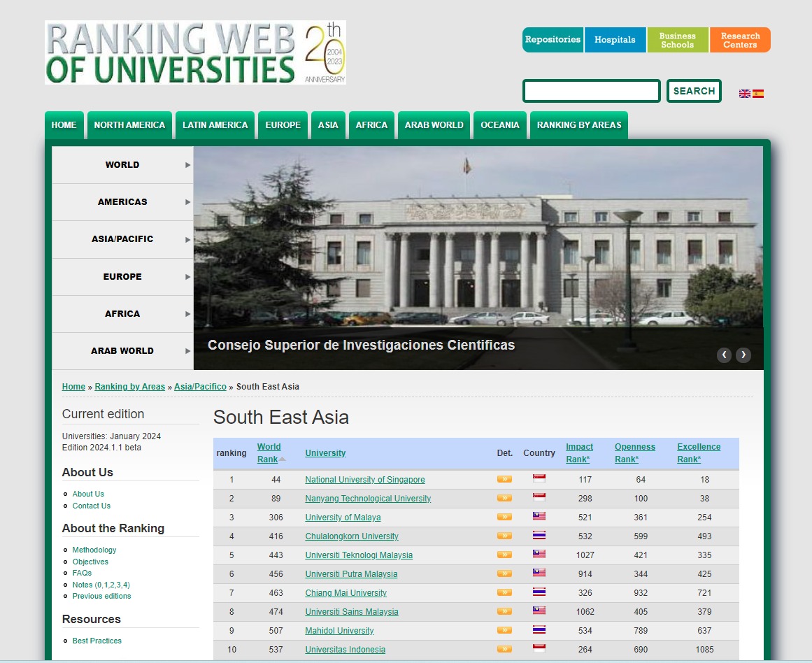This screenshot has height=663, width=812.
Task: Open the EUROPE top navigation tab
Action: 283,124
